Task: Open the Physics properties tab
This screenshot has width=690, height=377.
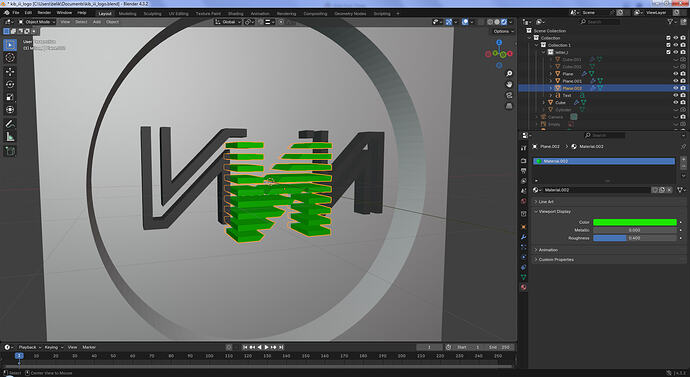Action: click(524, 257)
